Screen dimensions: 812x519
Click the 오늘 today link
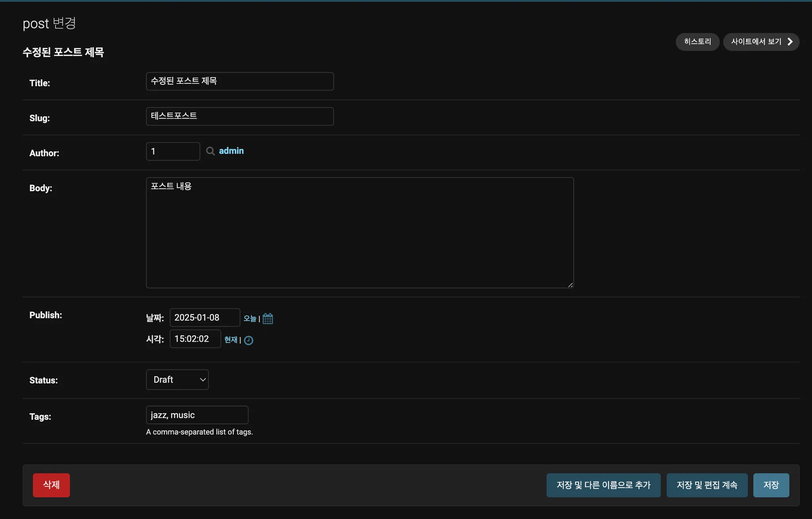(x=250, y=319)
